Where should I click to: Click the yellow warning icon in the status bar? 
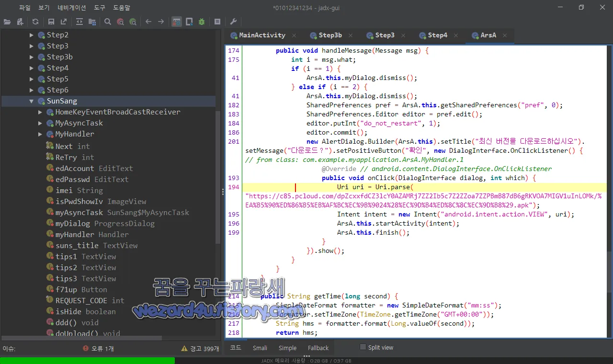pyautogui.click(x=184, y=349)
